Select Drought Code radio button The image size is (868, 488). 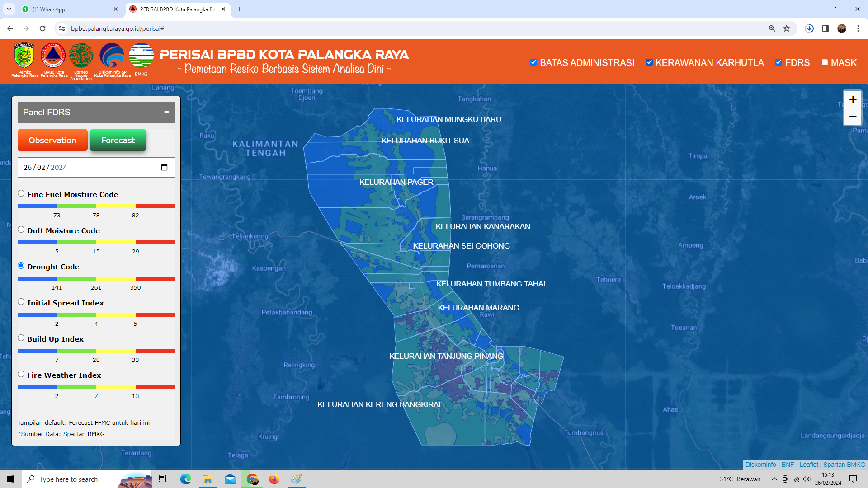(x=21, y=266)
